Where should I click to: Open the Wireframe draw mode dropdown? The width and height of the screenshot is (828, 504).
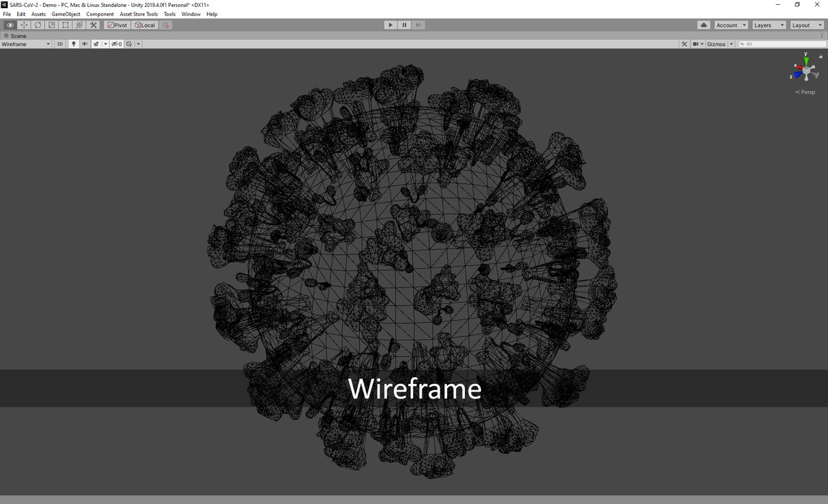pyautogui.click(x=26, y=44)
